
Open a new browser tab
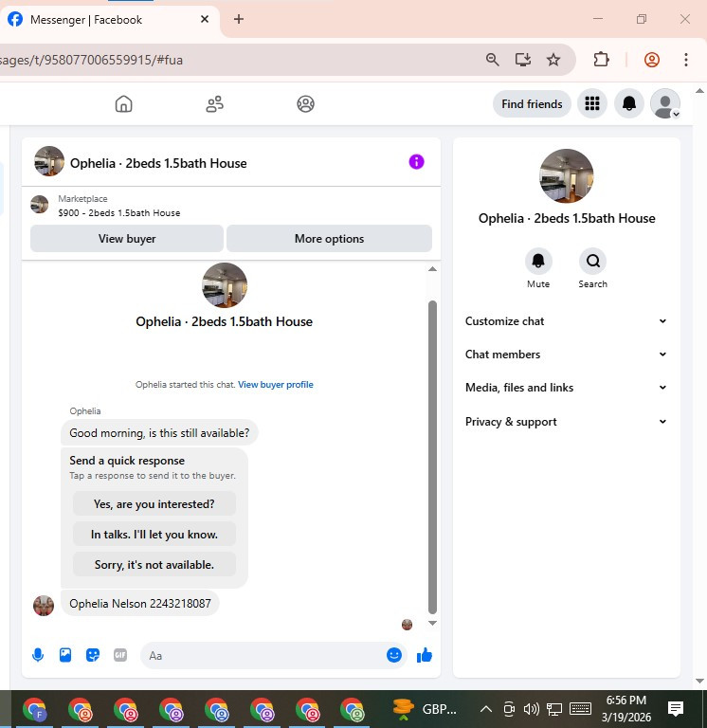tap(239, 19)
